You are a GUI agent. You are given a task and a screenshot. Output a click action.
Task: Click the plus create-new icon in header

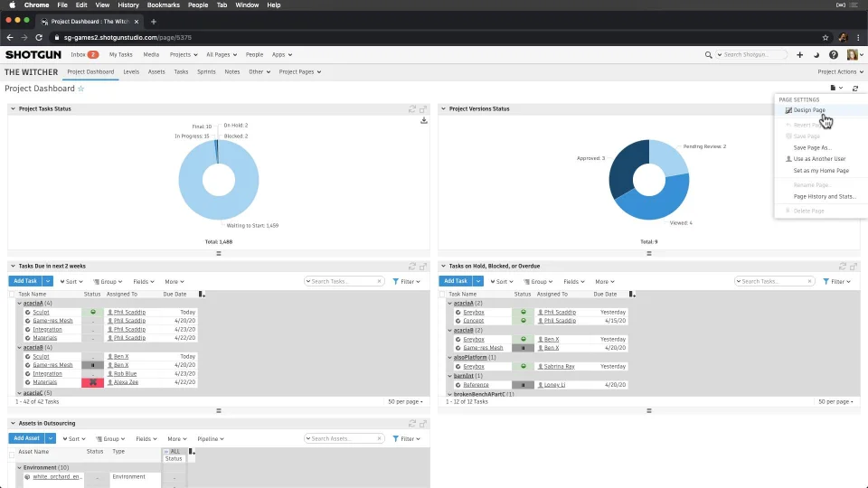799,55
